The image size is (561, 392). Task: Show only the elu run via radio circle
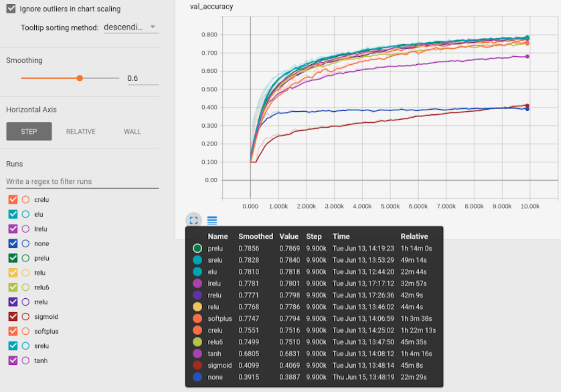[25, 214]
